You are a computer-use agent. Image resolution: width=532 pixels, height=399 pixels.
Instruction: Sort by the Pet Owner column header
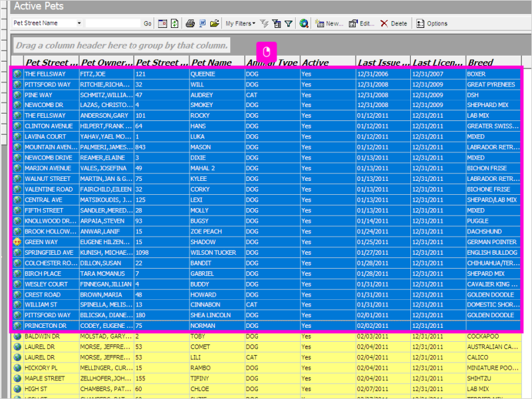coord(106,62)
